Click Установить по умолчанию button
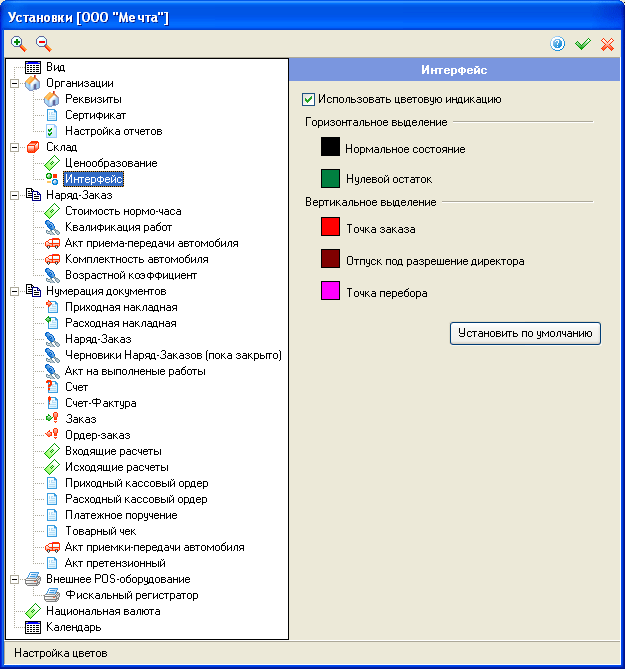 (525, 333)
